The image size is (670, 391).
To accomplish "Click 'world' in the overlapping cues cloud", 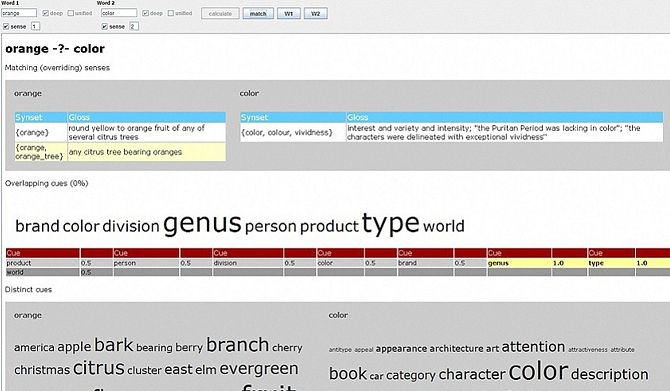I will click(x=444, y=226).
